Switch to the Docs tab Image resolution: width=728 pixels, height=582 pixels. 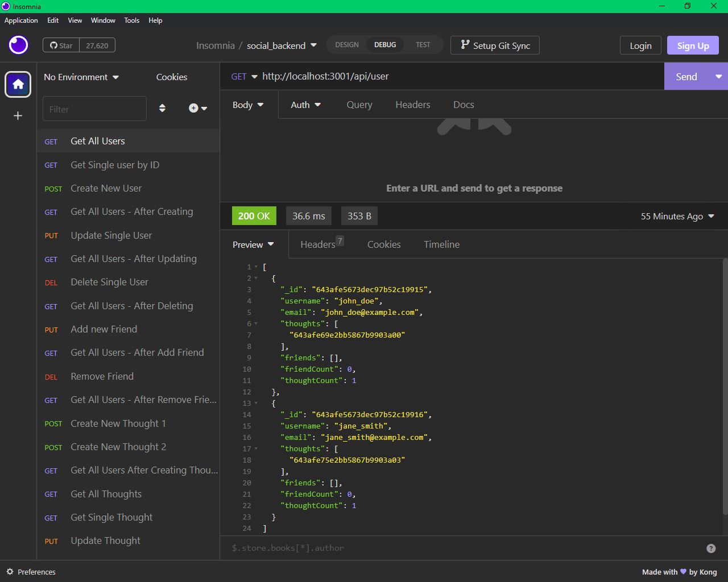(x=464, y=105)
